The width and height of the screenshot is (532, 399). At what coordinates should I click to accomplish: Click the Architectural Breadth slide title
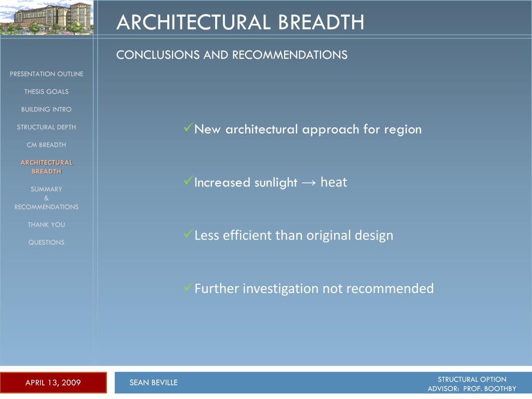pos(240,22)
